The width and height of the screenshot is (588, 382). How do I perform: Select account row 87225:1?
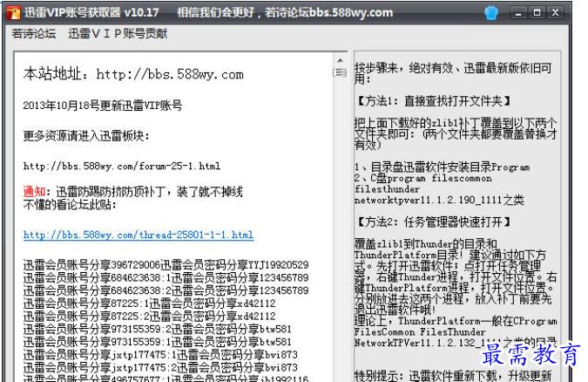coord(149,304)
